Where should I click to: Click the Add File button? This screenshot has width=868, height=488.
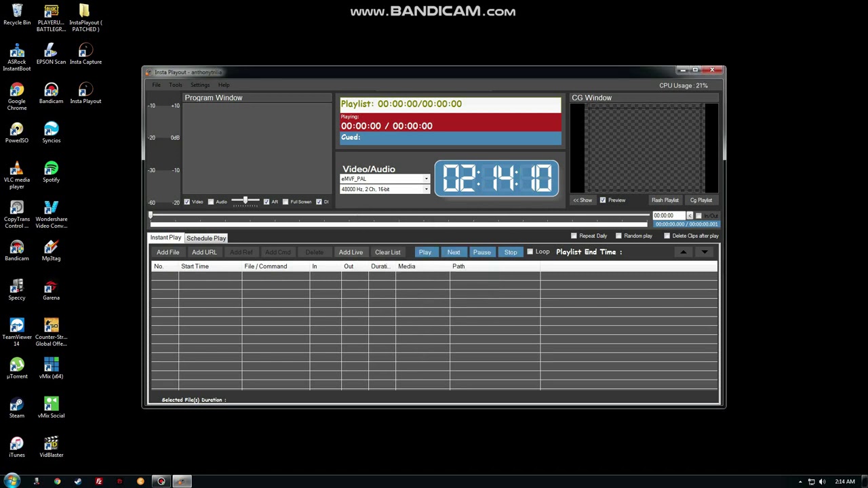(x=168, y=252)
